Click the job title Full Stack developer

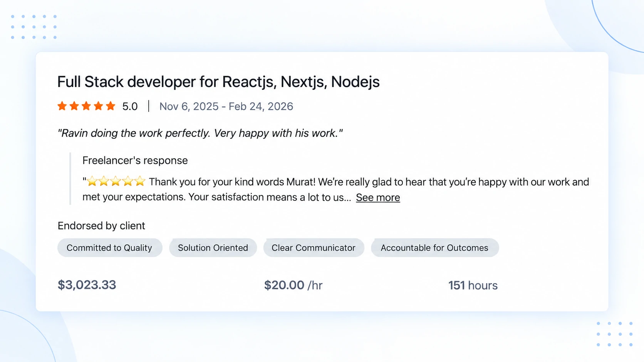(218, 82)
